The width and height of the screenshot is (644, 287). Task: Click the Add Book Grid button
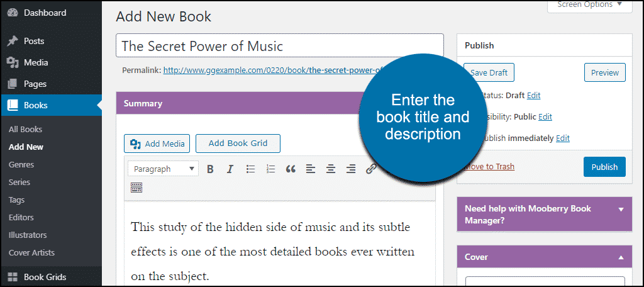238,143
